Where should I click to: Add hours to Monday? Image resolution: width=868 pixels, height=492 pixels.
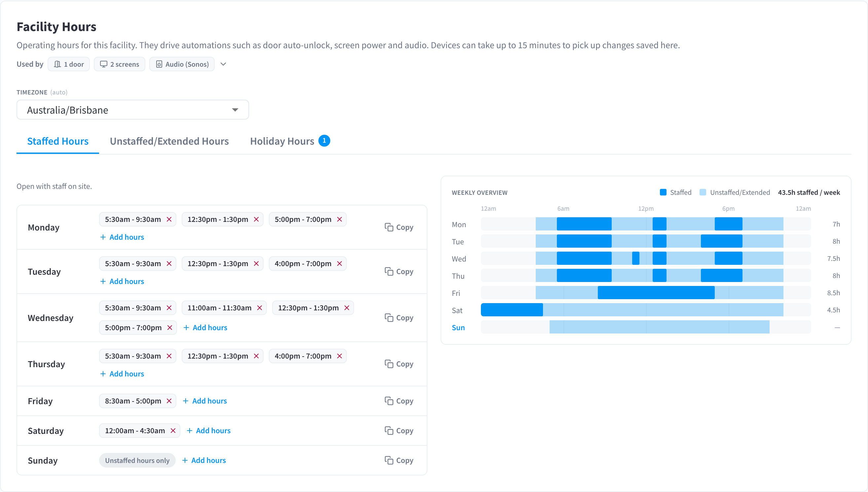(122, 237)
